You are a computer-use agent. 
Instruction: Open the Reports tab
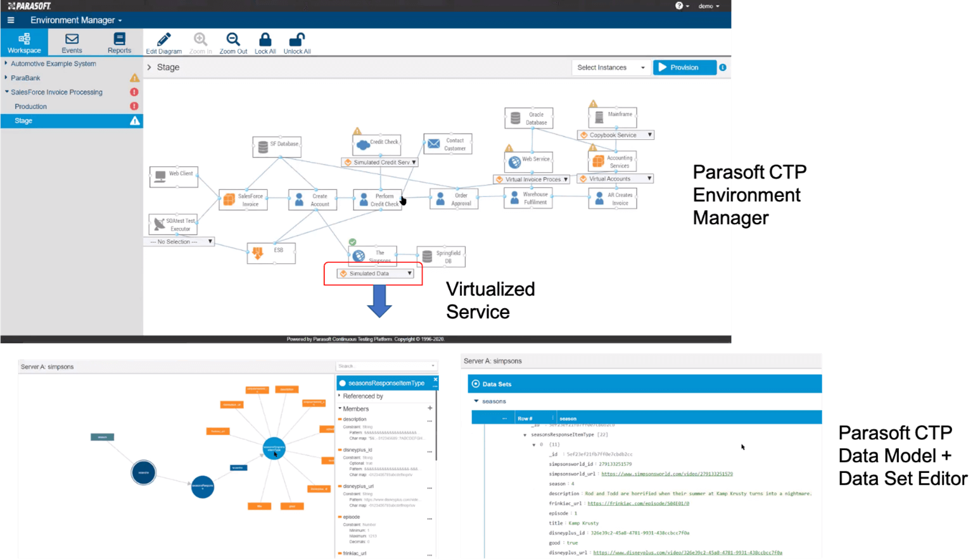(119, 43)
